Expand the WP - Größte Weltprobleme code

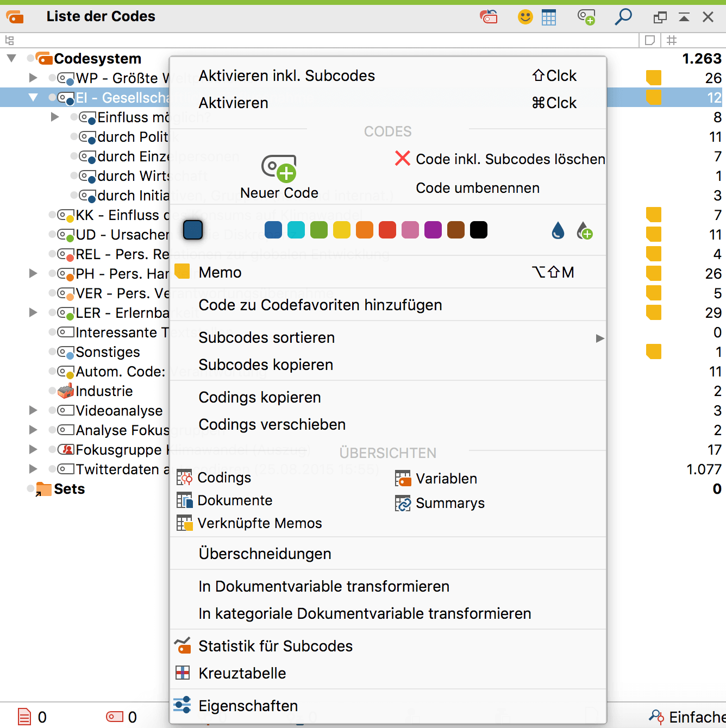(33, 78)
